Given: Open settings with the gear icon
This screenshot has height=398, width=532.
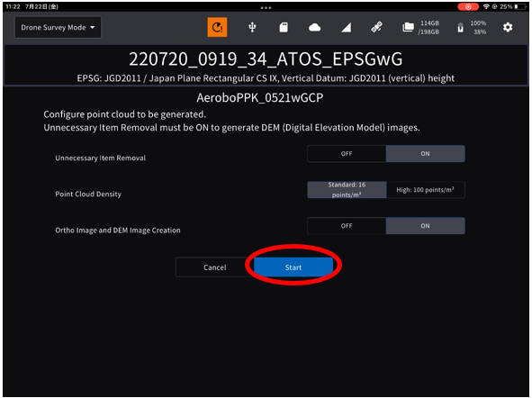Looking at the screenshot, I should pyautogui.click(x=508, y=27).
